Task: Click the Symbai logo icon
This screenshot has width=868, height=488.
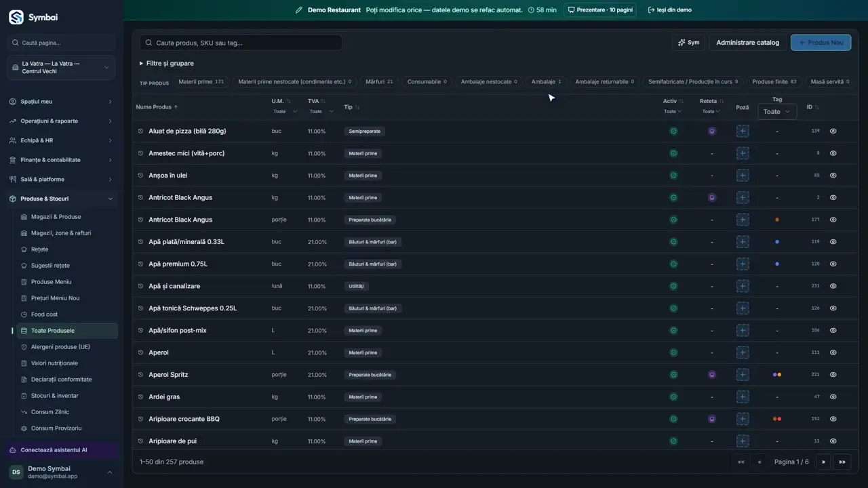Action: 16,17
